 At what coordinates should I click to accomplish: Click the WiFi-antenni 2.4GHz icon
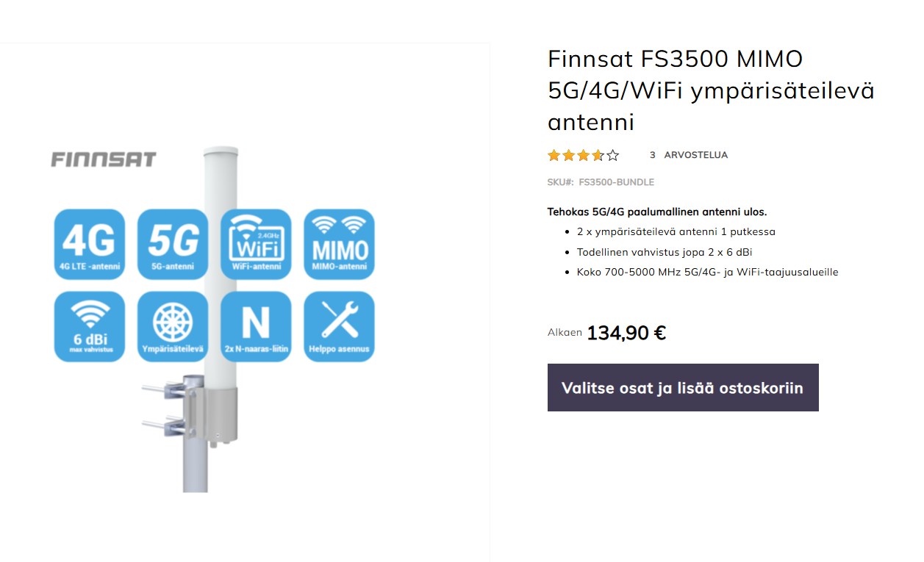click(256, 244)
